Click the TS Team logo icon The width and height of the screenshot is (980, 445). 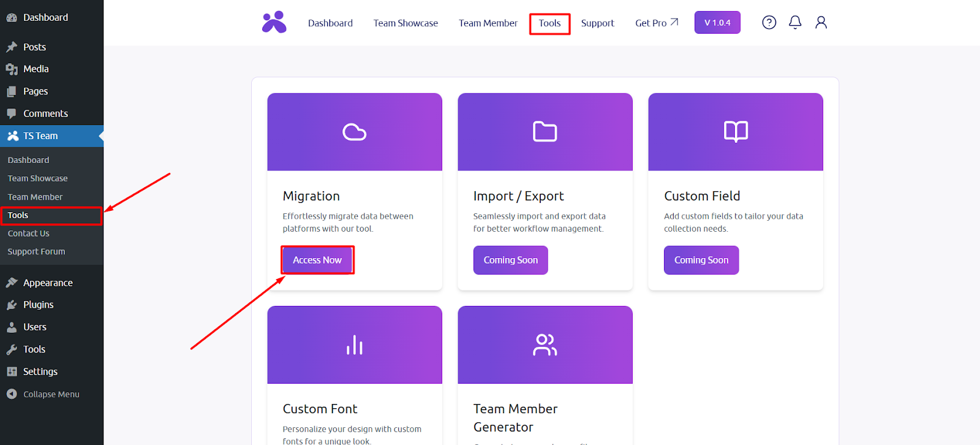(274, 23)
